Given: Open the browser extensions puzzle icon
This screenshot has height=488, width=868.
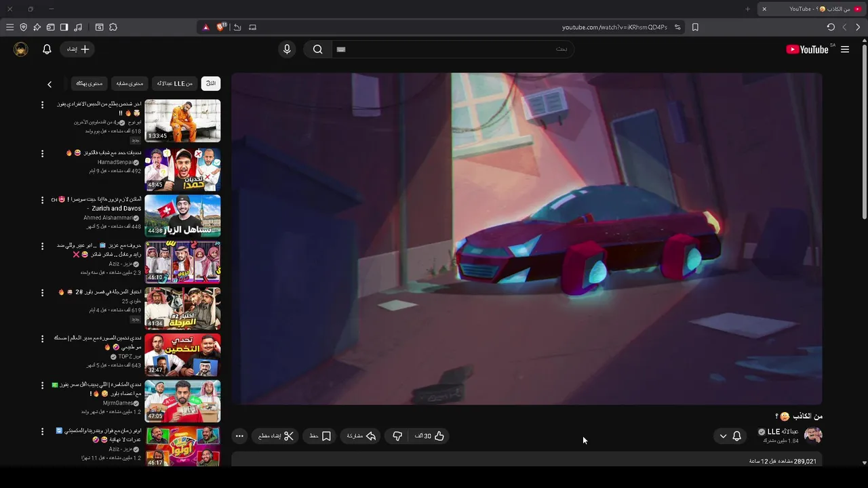Looking at the screenshot, I should click(x=113, y=27).
